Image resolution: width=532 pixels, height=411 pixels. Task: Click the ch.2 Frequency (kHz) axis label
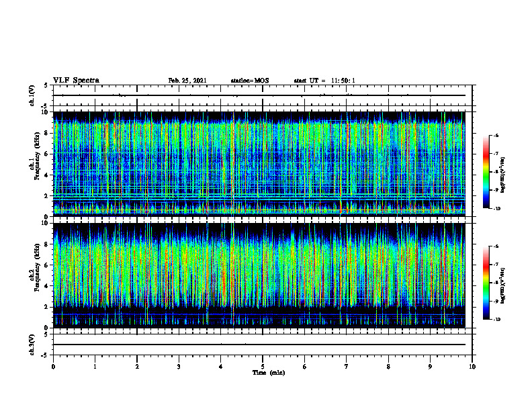click(35, 267)
